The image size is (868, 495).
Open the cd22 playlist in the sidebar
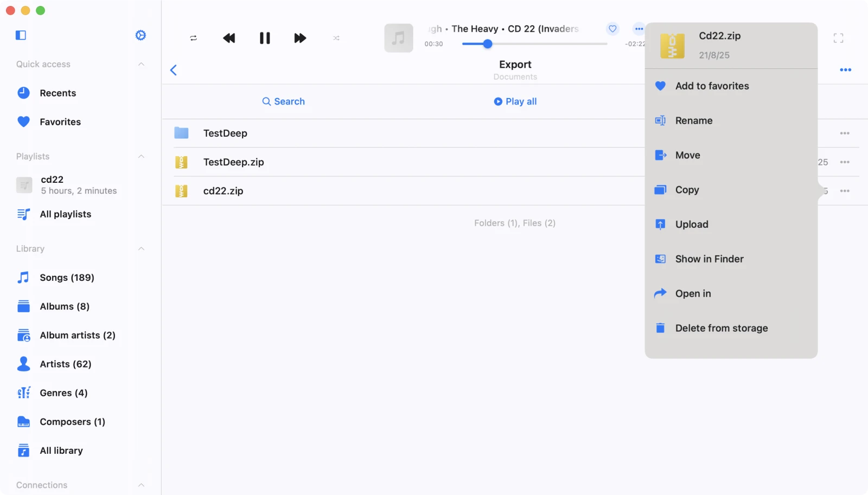pyautogui.click(x=52, y=185)
